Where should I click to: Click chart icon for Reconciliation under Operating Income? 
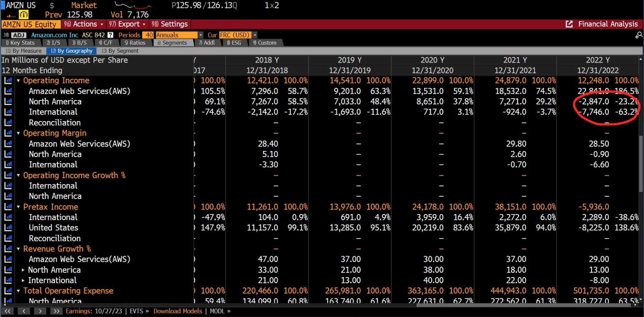coord(8,123)
